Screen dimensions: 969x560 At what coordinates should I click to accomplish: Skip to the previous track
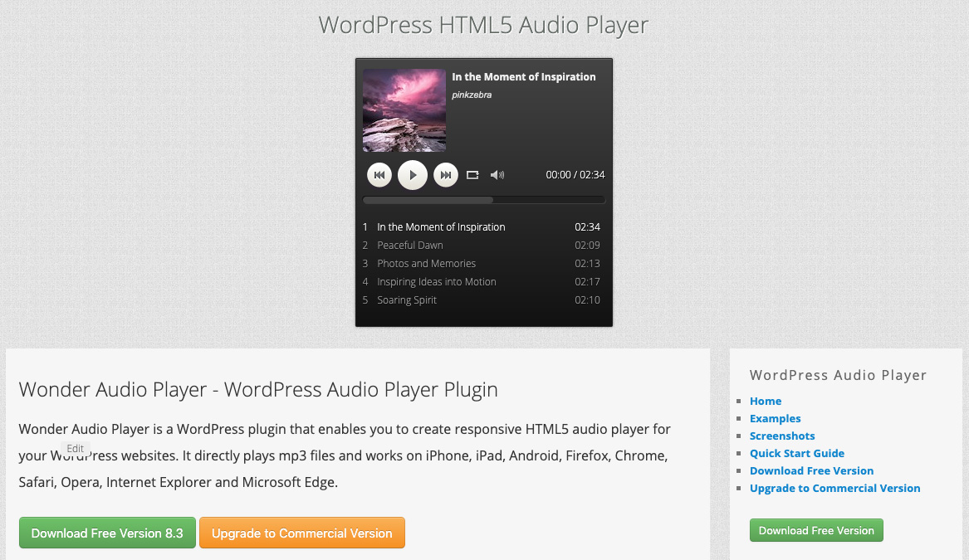click(379, 174)
